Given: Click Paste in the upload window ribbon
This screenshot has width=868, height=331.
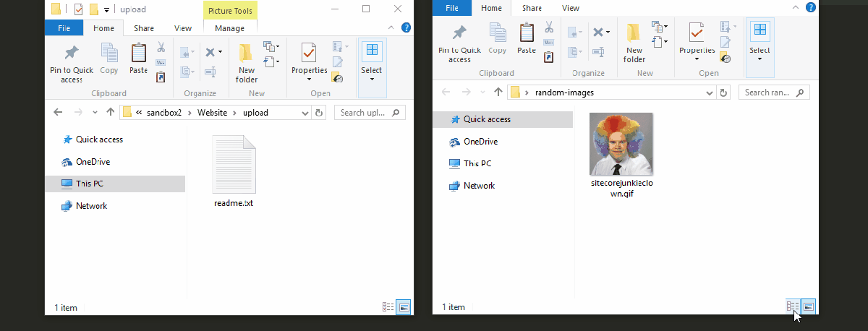Looking at the screenshot, I should 138,59.
